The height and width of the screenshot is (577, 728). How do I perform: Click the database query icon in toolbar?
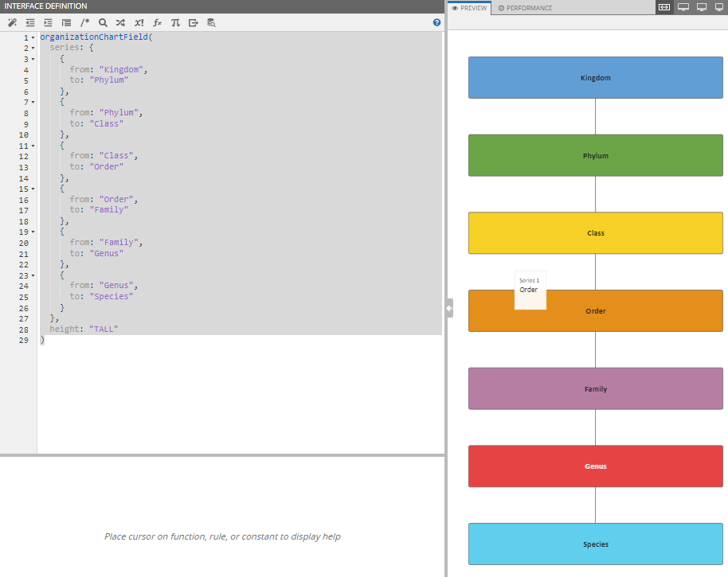211,23
